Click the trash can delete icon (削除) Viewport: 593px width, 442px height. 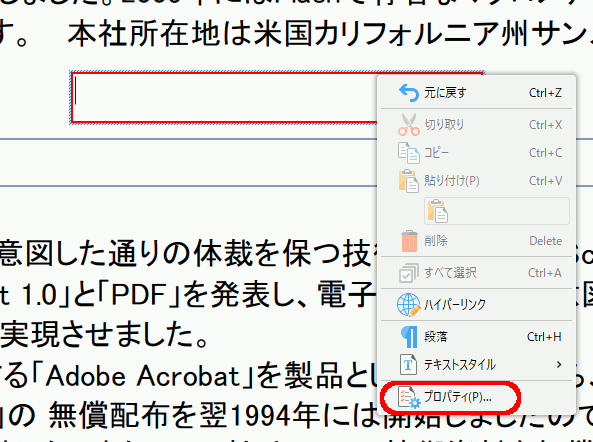409,241
